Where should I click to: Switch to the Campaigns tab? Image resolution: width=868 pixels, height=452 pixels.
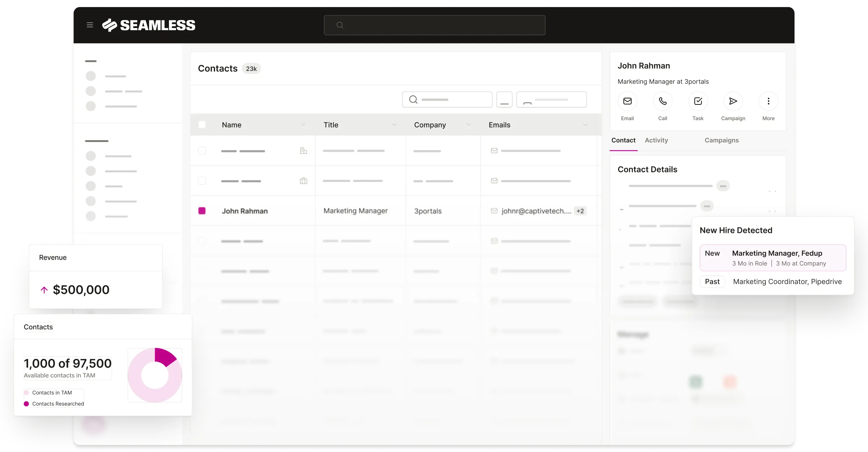[x=722, y=140]
